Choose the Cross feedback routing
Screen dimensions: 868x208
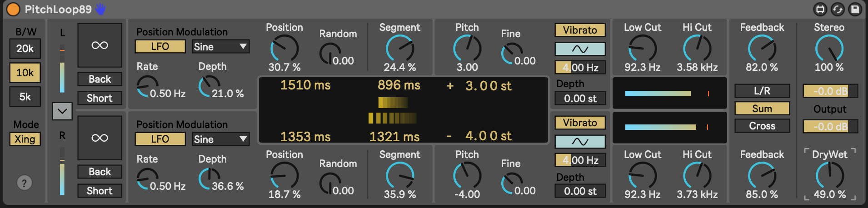[x=762, y=126]
